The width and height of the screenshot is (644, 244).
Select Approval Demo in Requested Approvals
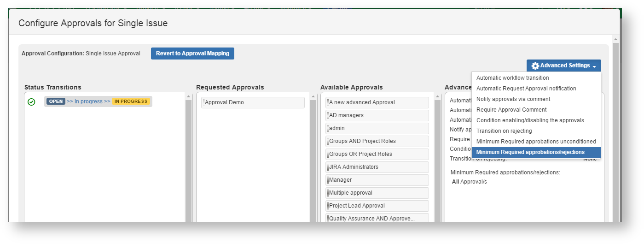[x=253, y=102]
